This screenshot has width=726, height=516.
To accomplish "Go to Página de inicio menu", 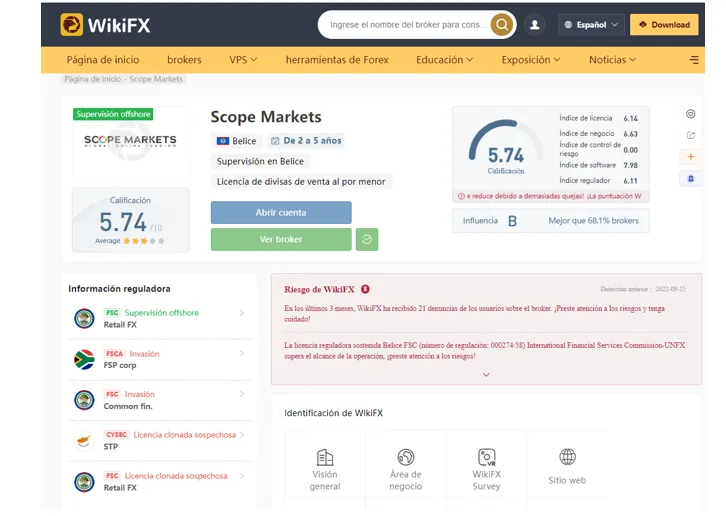I will coord(103,60).
